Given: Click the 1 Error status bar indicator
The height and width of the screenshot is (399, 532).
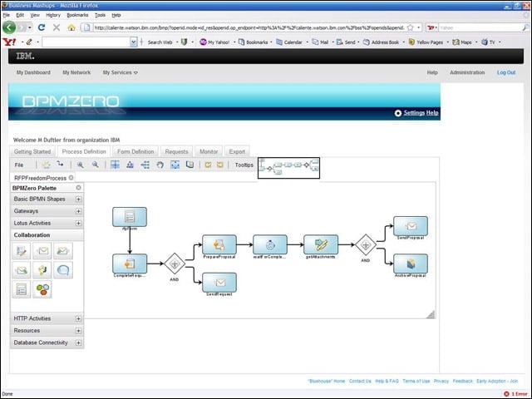Looking at the screenshot, I should coord(516,394).
